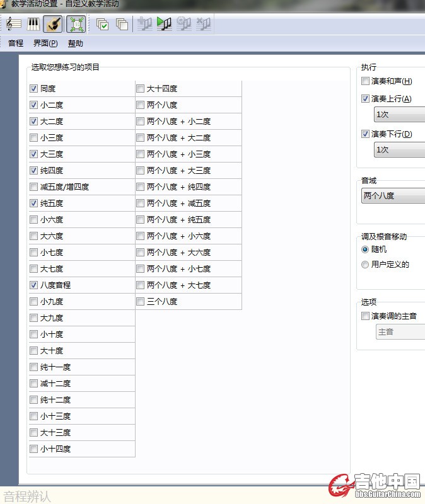Click the deselect-all stacked squares icon
Image resolution: width=425 pixels, height=504 pixels.
[122, 24]
